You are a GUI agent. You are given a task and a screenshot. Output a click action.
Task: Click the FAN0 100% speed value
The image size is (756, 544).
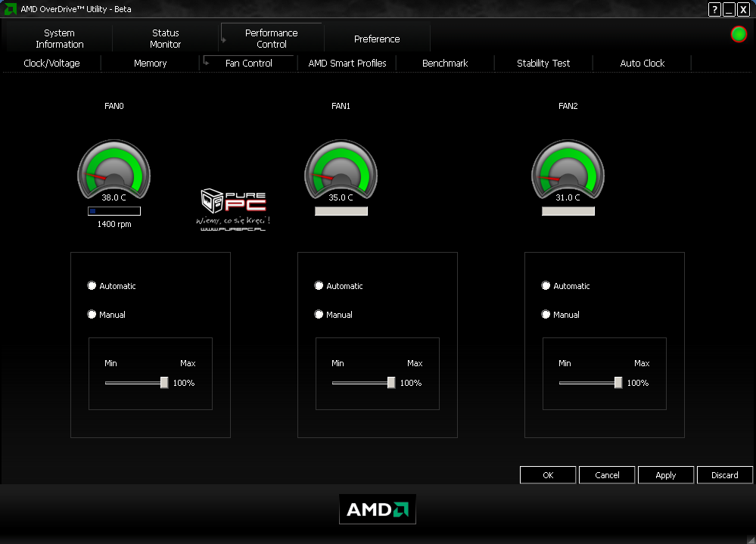[x=184, y=383]
